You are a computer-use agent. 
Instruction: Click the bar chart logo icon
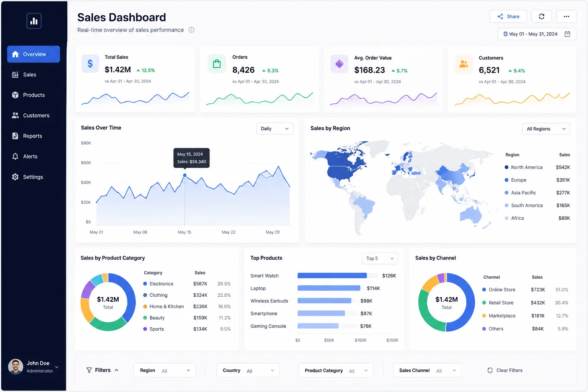34,21
